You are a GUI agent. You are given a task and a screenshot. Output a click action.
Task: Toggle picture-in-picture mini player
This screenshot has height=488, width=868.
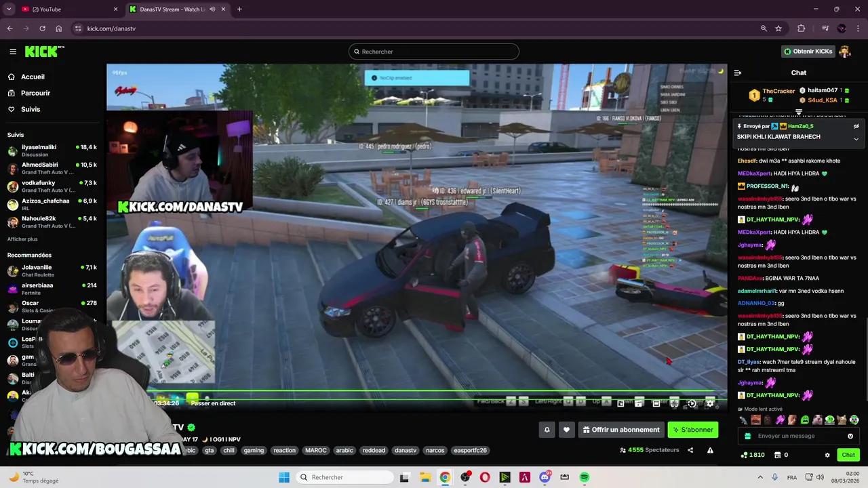coord(620,403)
